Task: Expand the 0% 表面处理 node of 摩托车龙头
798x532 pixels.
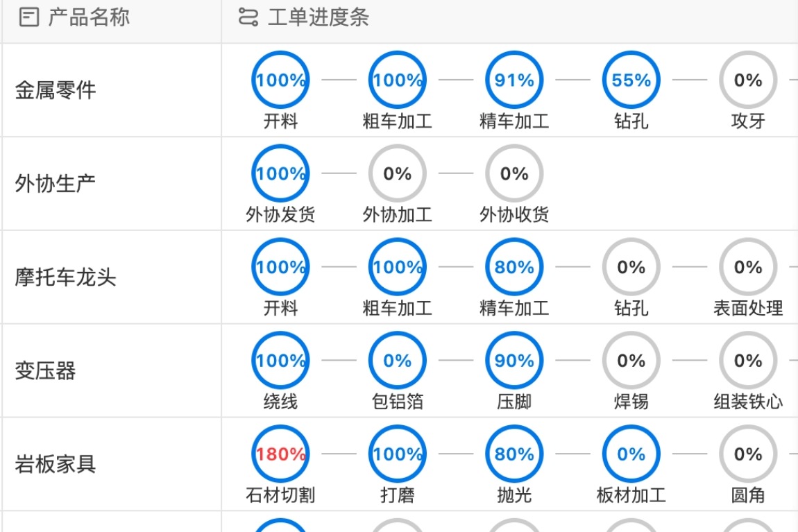Action: [x=747, y=267]
